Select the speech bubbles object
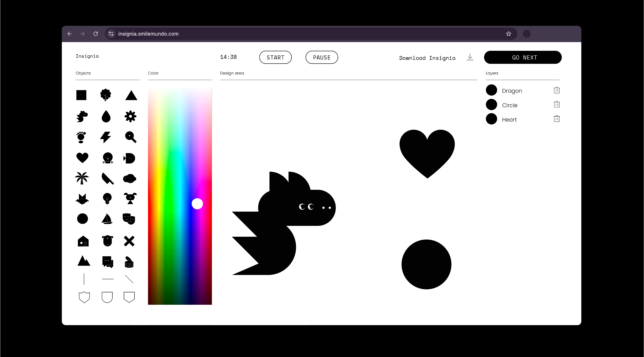 [x=108, y=262]
